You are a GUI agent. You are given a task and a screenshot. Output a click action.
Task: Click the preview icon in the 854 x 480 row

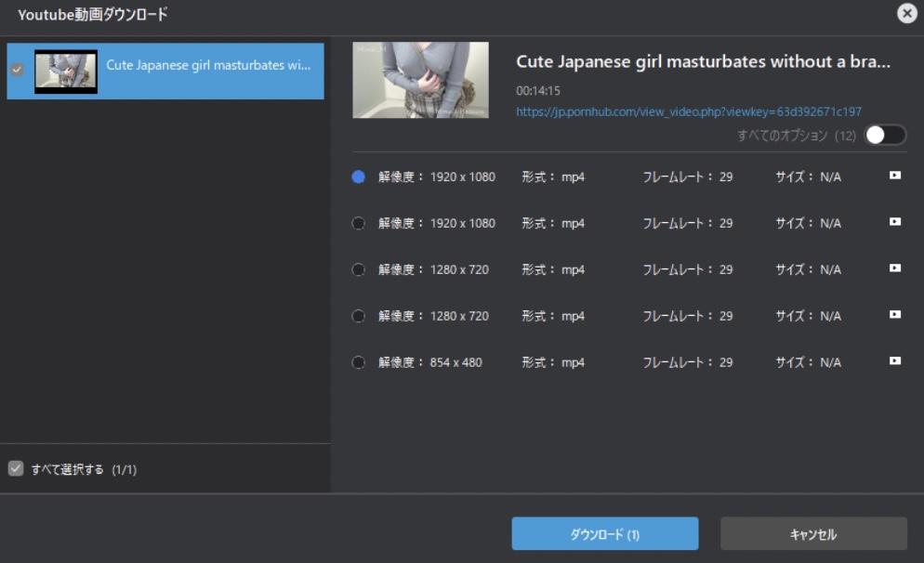click(894, 360)
